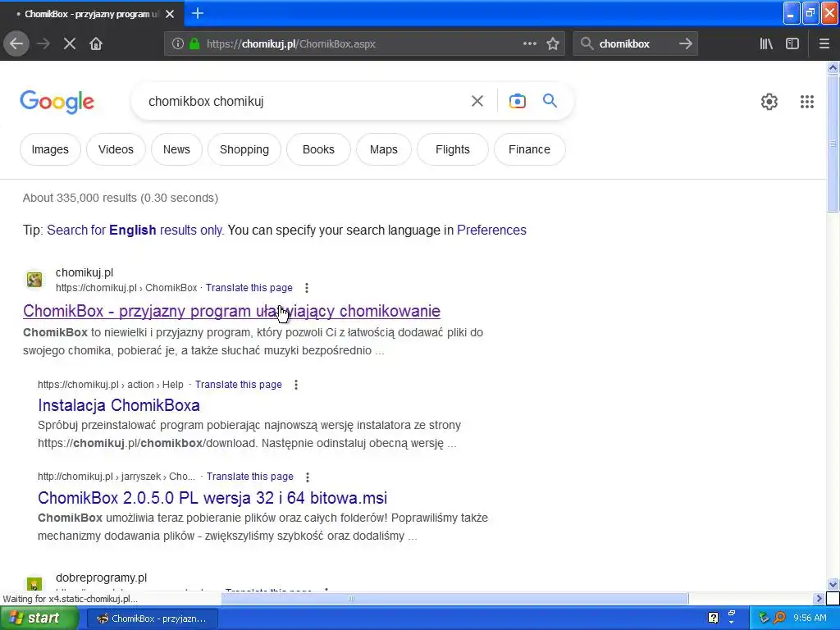Click the orange magnifier tray icon

(779, 618)
